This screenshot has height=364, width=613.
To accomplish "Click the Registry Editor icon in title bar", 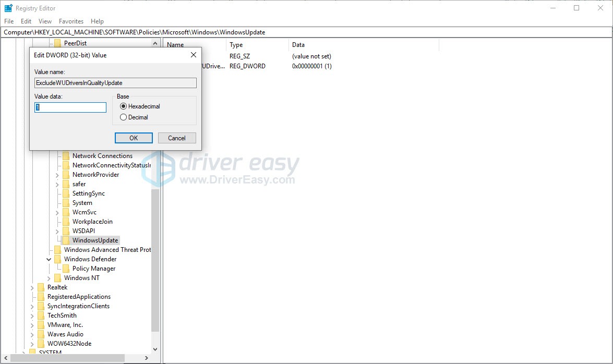I will pos(7,8).
